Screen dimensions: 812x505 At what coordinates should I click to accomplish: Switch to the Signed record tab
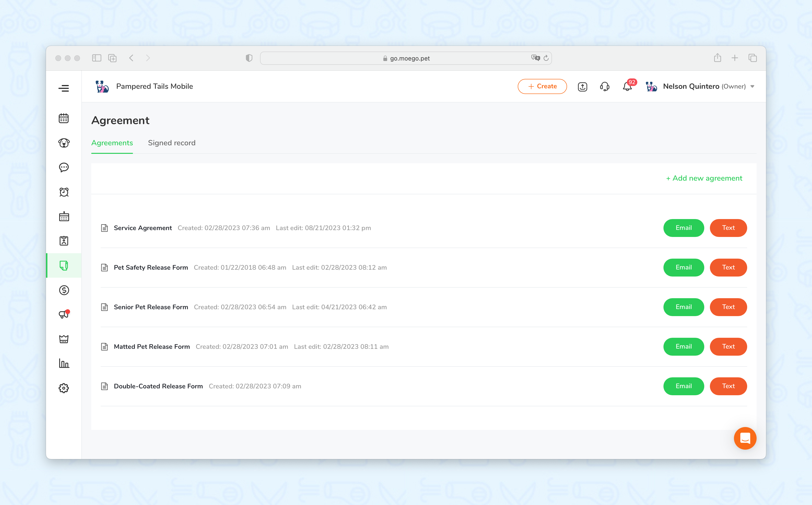click(172, 143)
